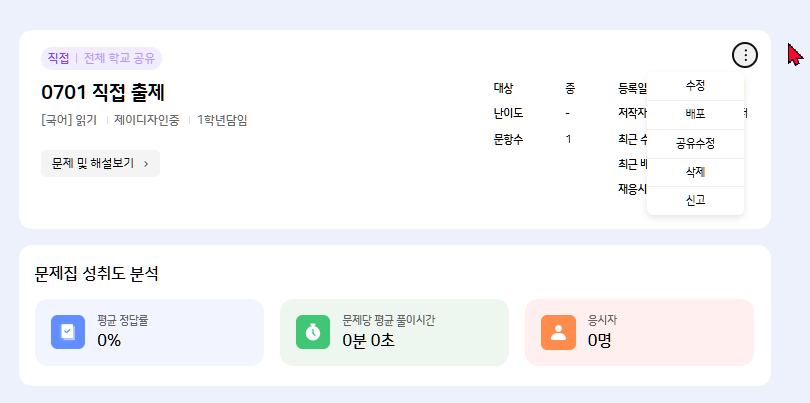Screen dimensions: 810x403
Task: Click the 전체 학교 공유 label
Action: pos(119,58)
